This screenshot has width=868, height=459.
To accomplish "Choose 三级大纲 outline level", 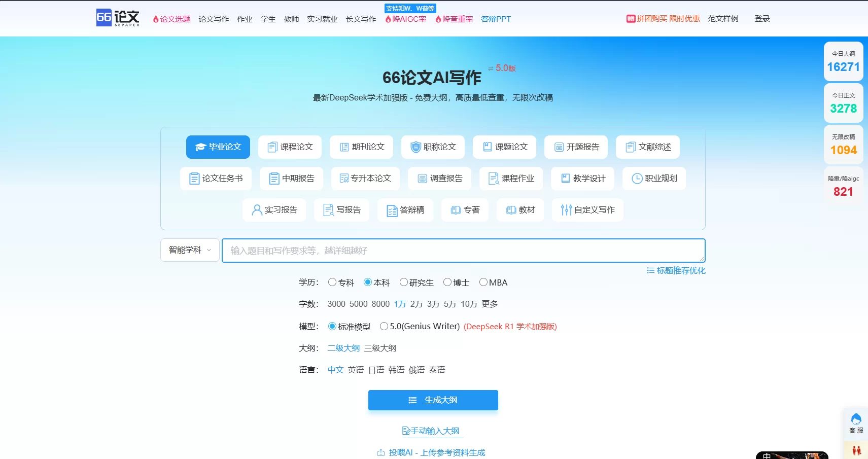I will [380, 348].
